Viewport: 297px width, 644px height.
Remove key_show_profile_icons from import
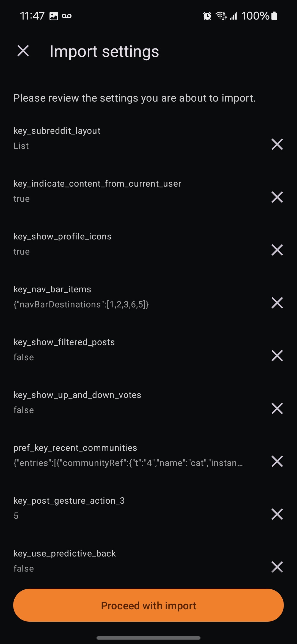(277, 250)
